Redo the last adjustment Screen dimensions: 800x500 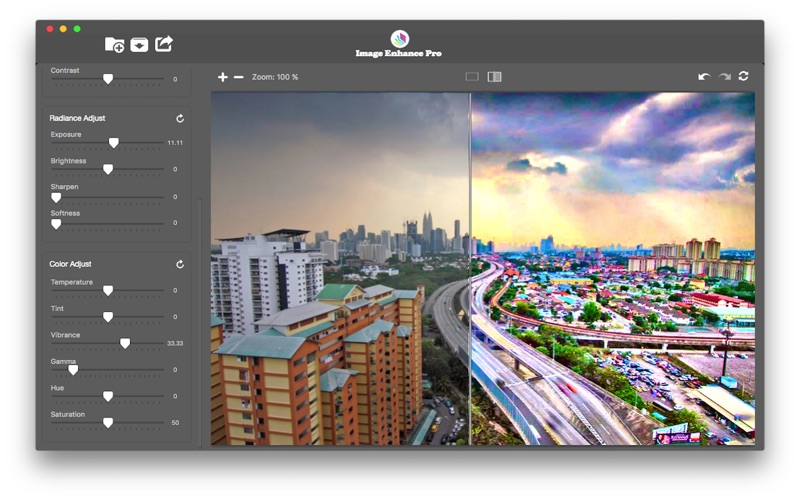[724, 76]
